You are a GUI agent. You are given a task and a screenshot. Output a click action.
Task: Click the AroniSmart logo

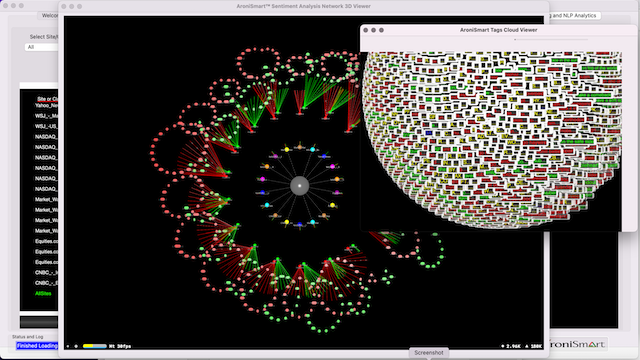coord(578,344)
